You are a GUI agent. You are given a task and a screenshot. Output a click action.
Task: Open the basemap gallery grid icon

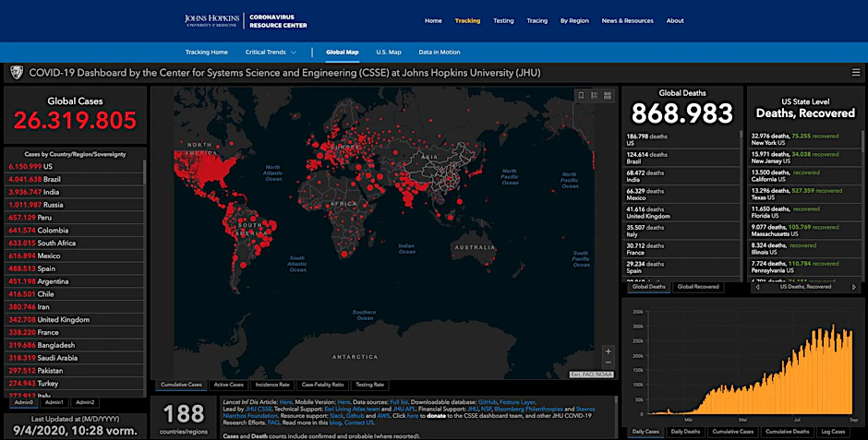point(608,96)
